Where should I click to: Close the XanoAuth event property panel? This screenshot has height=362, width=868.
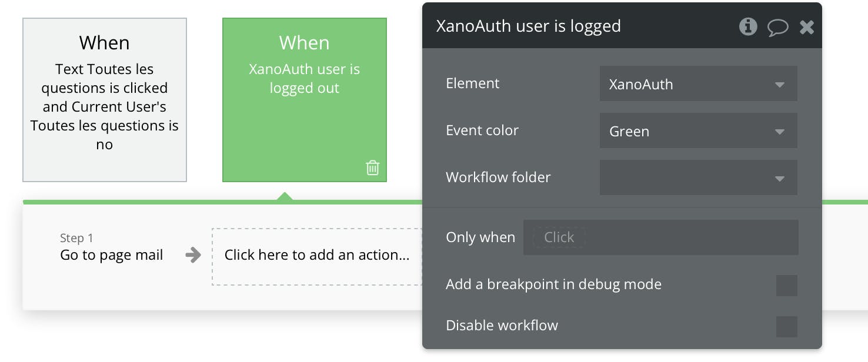click(807, 27)
